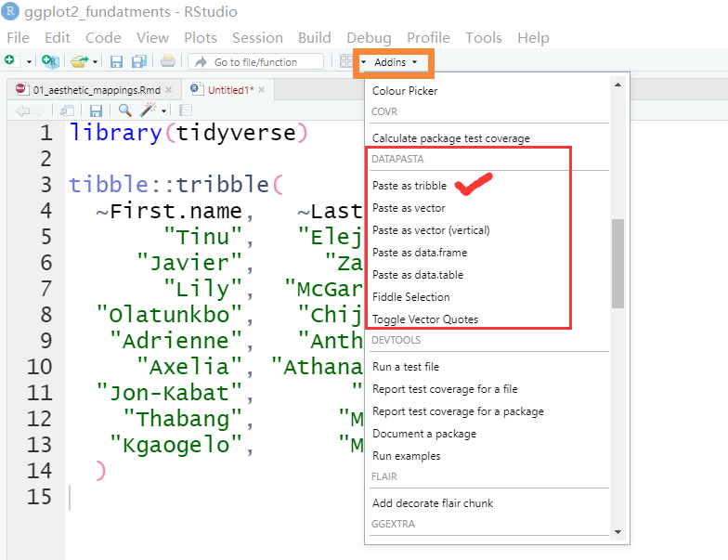Open the Colour Picker addin

pyautogui.click(x=405, y=91)
